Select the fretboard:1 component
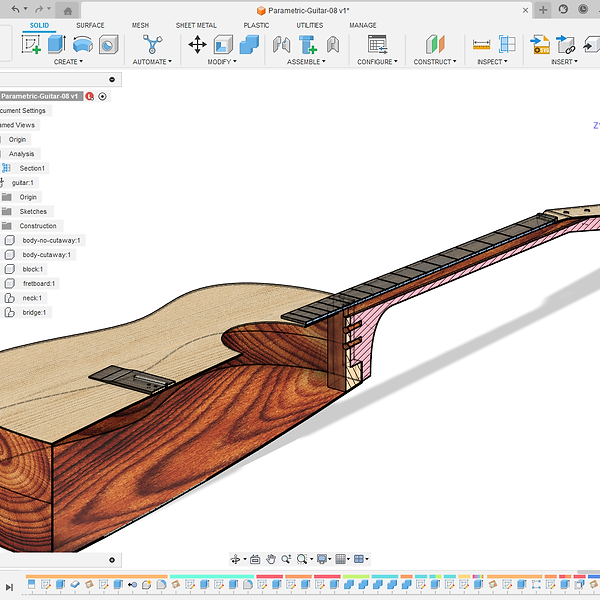This screenshot has width=600, height=600. click(39, 284)
